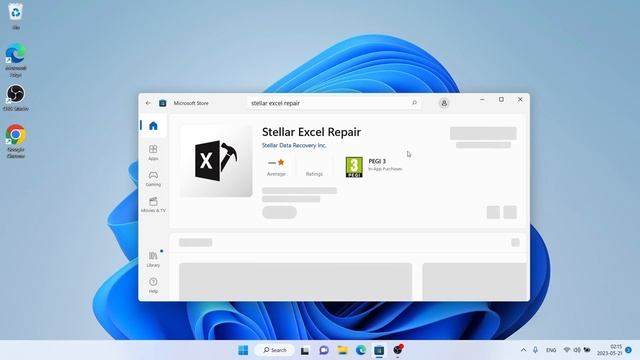The height and width of the screenshot is (360, 640).
Task: Click the Microsoft Store logo icon
Action: 162,103
